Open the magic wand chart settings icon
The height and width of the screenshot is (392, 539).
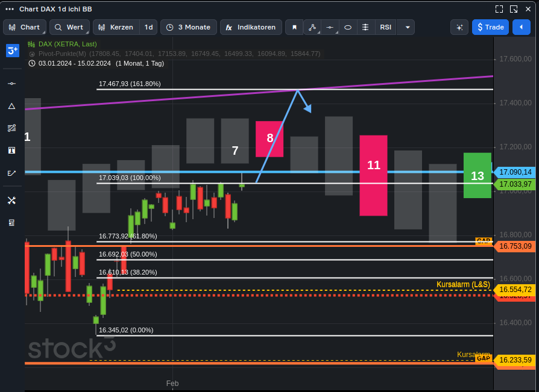click(459, 27)
